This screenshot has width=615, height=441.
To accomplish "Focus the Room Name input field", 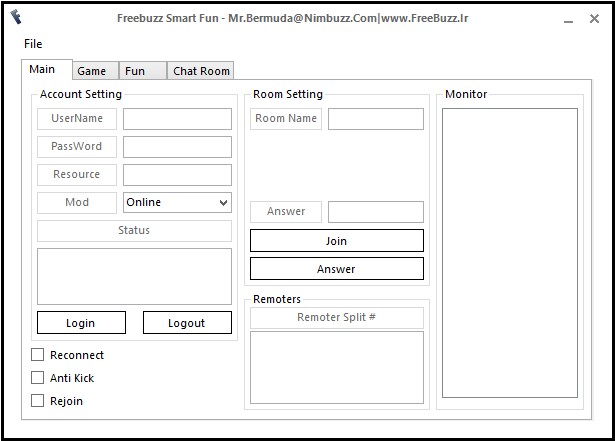I will [x=376, y=119].
